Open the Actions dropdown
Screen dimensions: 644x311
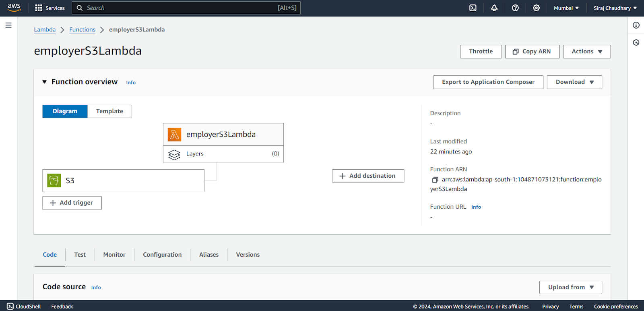[587, 52]
